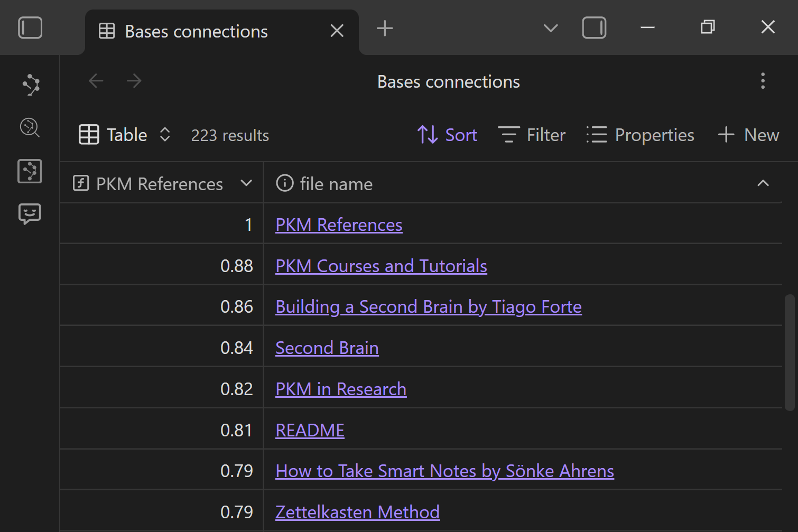Image resolution: width=798 pixels, height=532 pixels.
Task: Open the Table view switcher
Action: pyautogui.click(x=125, y=135)
